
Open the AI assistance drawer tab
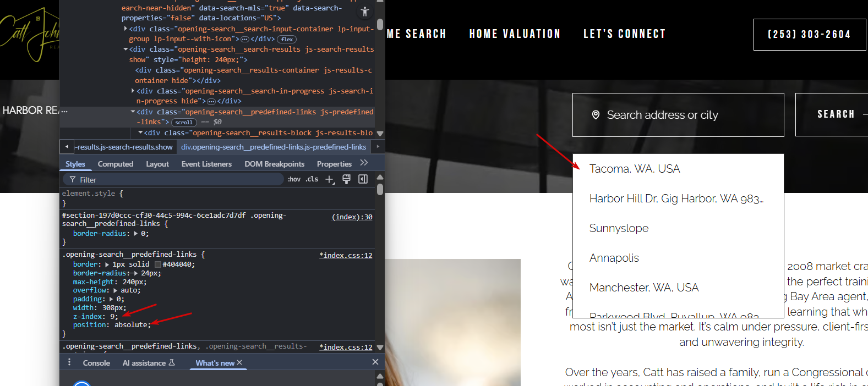tap(149, 363)
